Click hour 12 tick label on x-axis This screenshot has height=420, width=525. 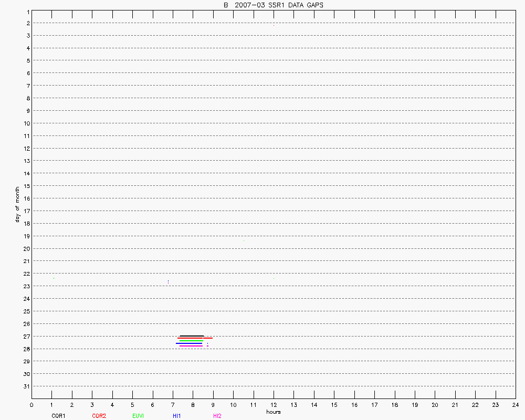pos(274,405)
